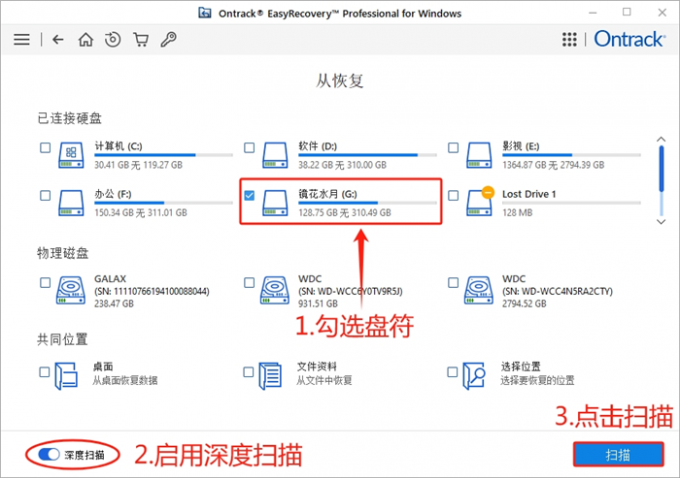Open the nine-dot apps grid icon

tap(569, 39)
